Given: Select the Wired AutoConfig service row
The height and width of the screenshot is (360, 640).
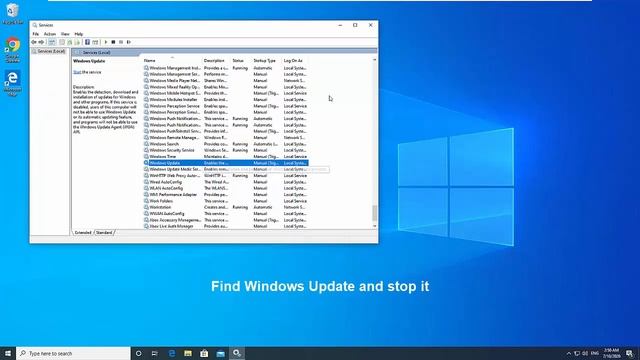Looking at the screenshot, I should 226,182.
